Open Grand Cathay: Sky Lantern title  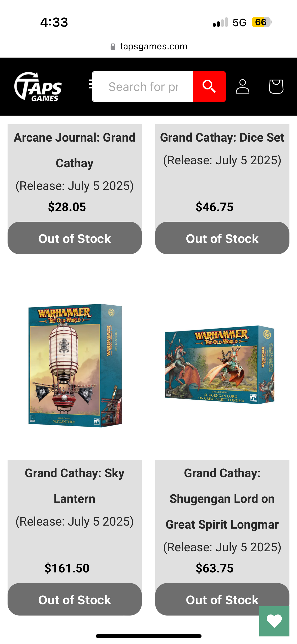tap(75, 486)
